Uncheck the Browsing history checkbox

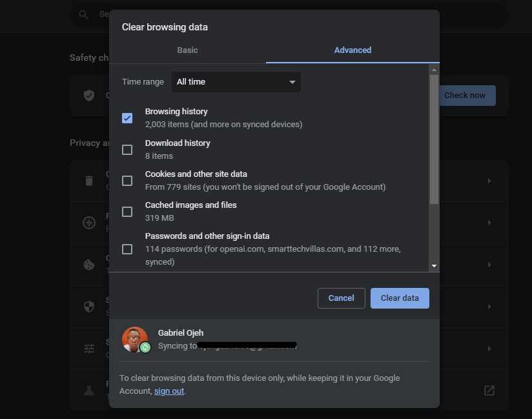click(127, 118)
